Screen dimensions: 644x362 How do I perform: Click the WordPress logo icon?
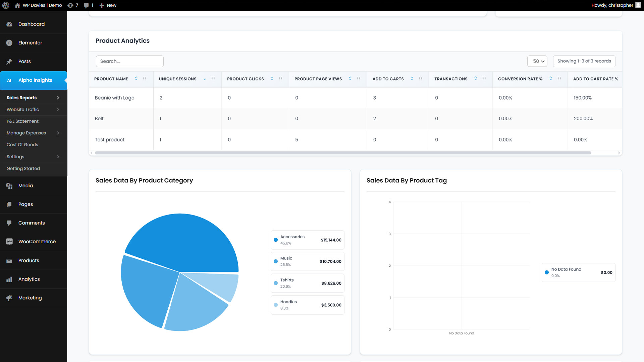(6, 5)
